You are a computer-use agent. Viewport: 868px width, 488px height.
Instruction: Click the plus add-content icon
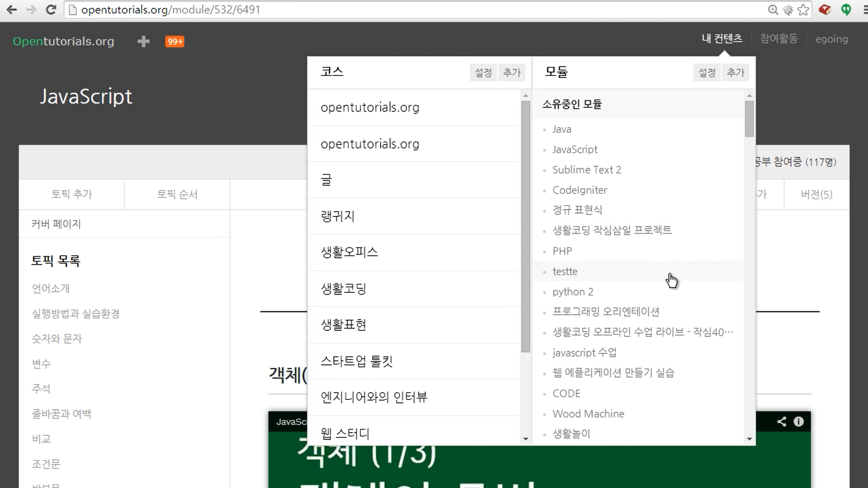143,42
